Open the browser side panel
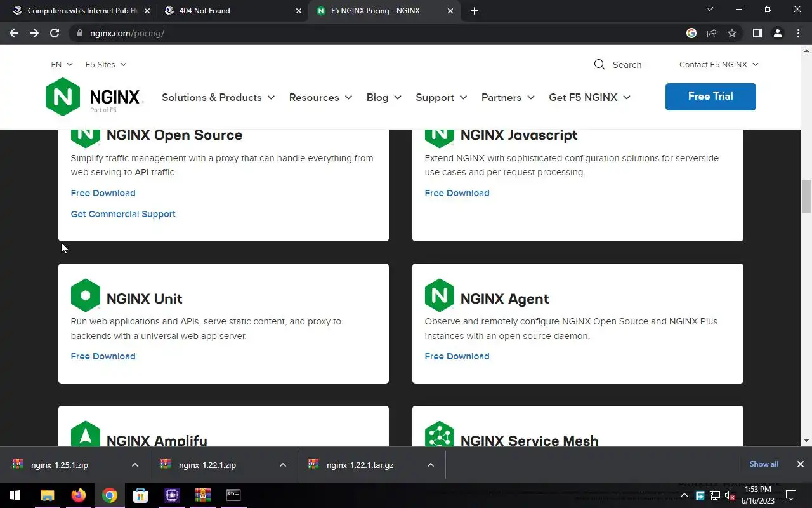The width and height of the screenshot is (812, 508). pos(757,33)
